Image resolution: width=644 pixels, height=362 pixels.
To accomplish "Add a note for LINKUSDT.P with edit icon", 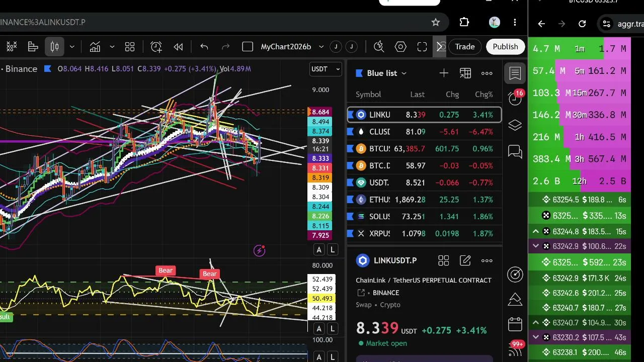I will pyautogui.click(x=465, y=260).
